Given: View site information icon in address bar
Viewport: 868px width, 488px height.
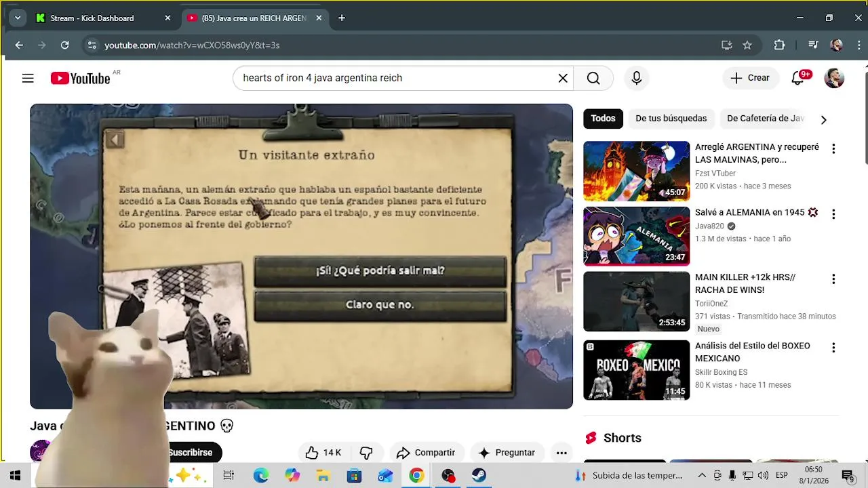Looking at the screenshot, I should point(92,45).
